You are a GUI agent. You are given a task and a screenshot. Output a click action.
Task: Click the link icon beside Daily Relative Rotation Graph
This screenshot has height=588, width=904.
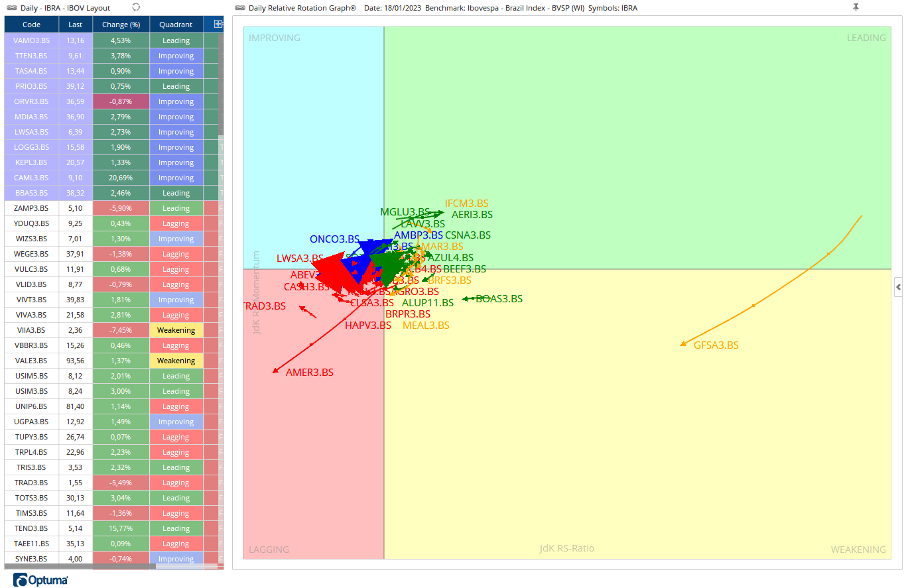[x=240, y=8]
